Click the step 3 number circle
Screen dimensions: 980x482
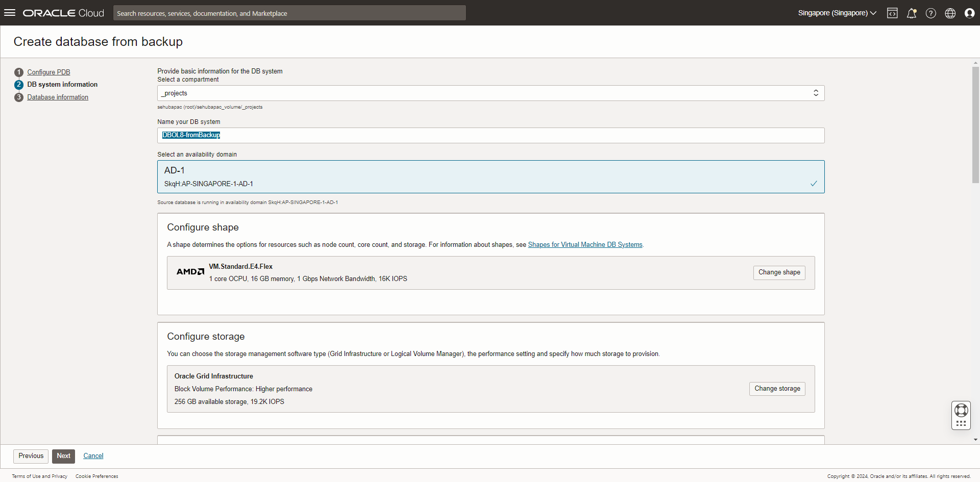[x=19, y=97]
